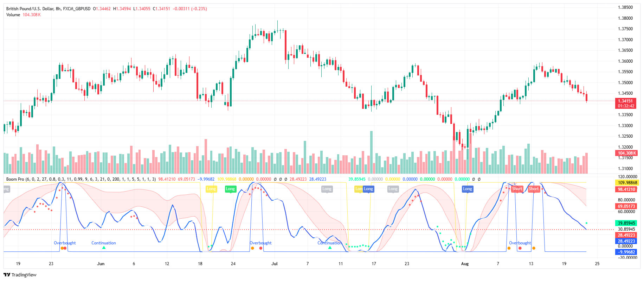Click the Aug label on time axis
The image size is (644, 281).
pos(465,264)
